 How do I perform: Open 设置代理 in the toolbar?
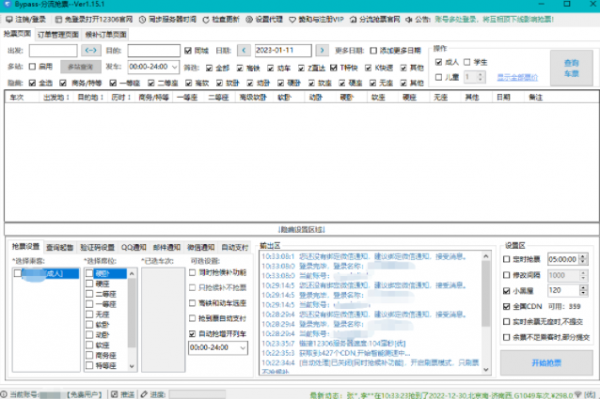[x=264, y=19]
